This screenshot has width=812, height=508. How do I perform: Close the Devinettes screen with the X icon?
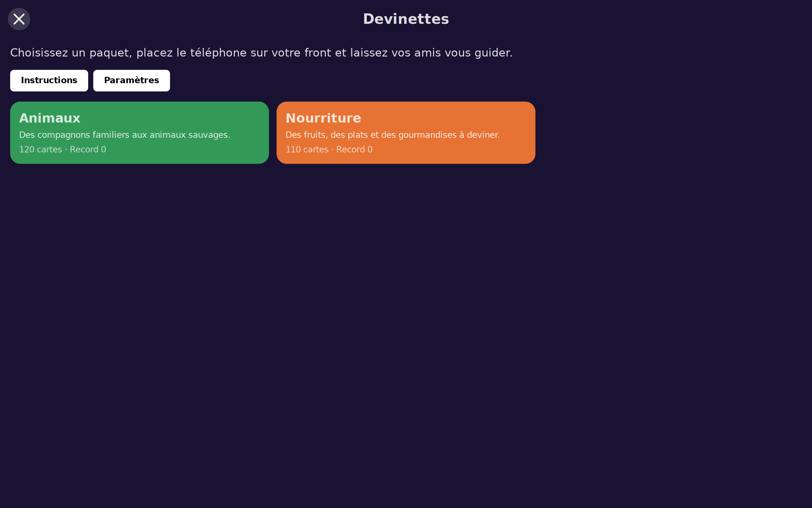(x=19, y=19)
